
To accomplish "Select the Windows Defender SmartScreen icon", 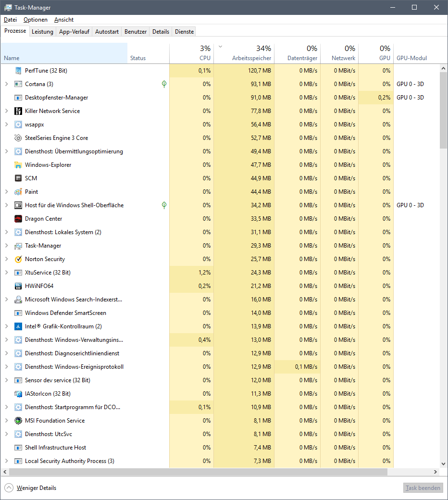I will [x=18, y=313].
